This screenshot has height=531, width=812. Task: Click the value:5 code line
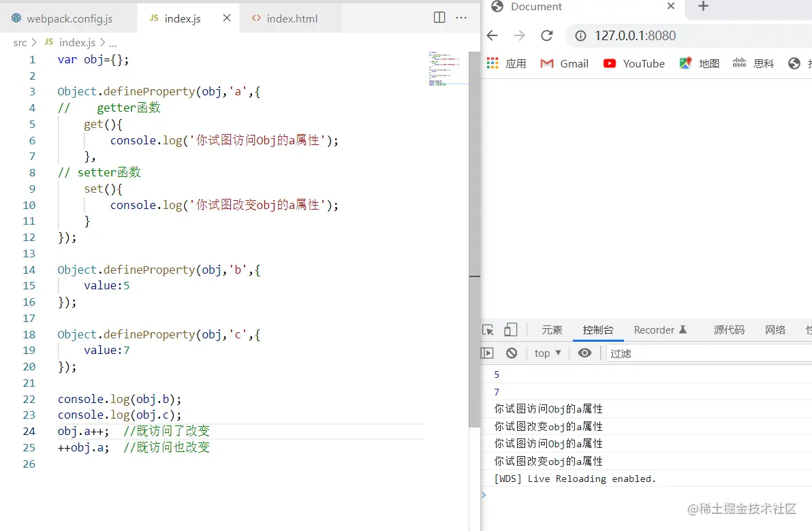point(107,286)
